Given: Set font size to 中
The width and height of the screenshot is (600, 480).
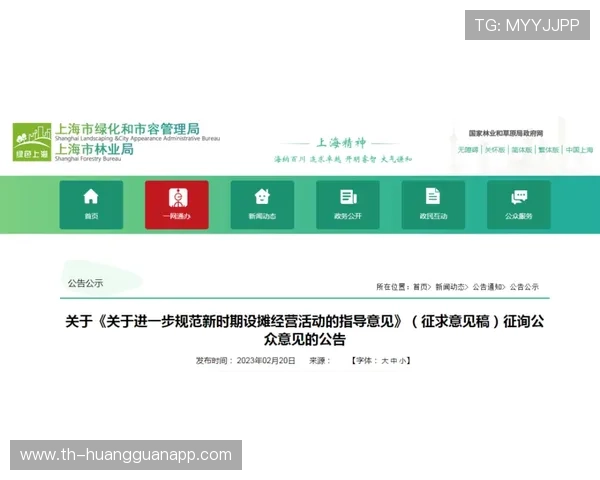Looking at the screenshot, I should (394, 361).
